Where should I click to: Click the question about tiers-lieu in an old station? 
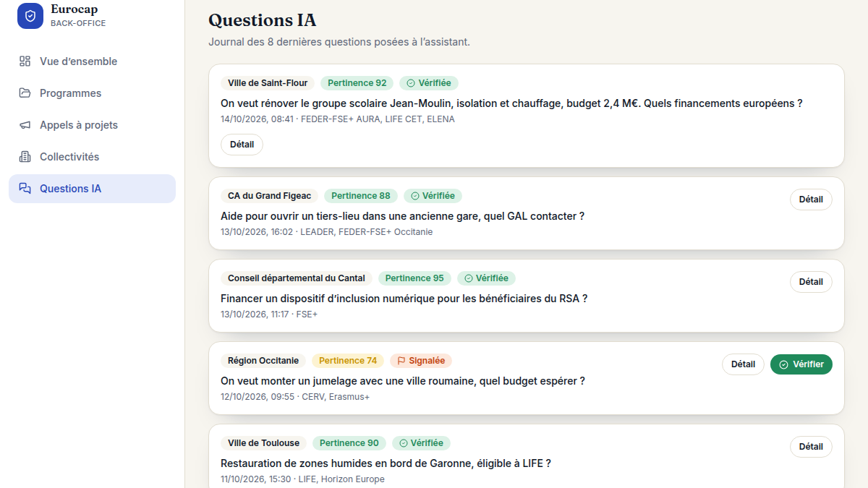pos(402,216)
